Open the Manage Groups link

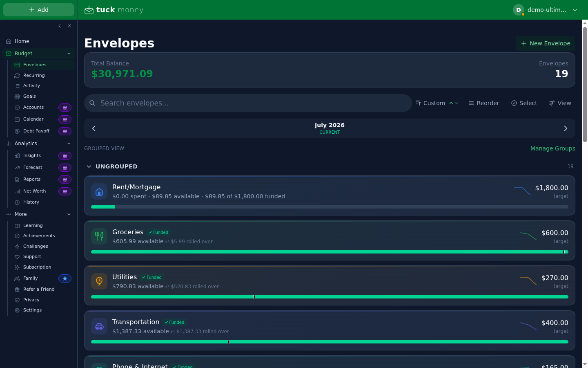pos(552,148)
